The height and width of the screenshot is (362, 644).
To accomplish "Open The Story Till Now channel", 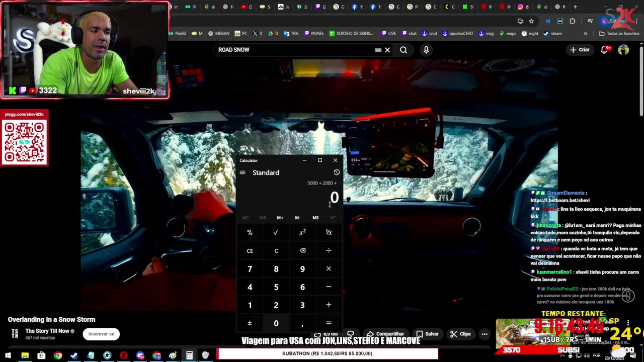I will tap(47, 331).
